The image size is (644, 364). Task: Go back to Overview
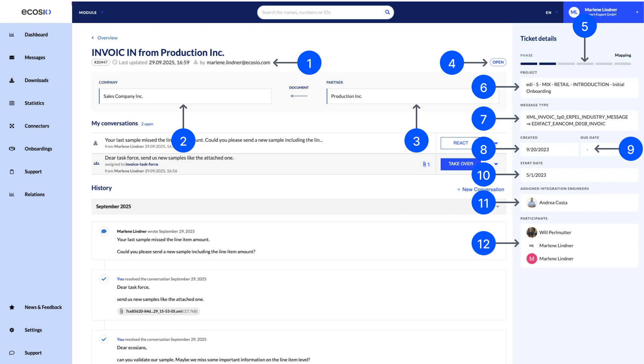(x=108, y=38)
